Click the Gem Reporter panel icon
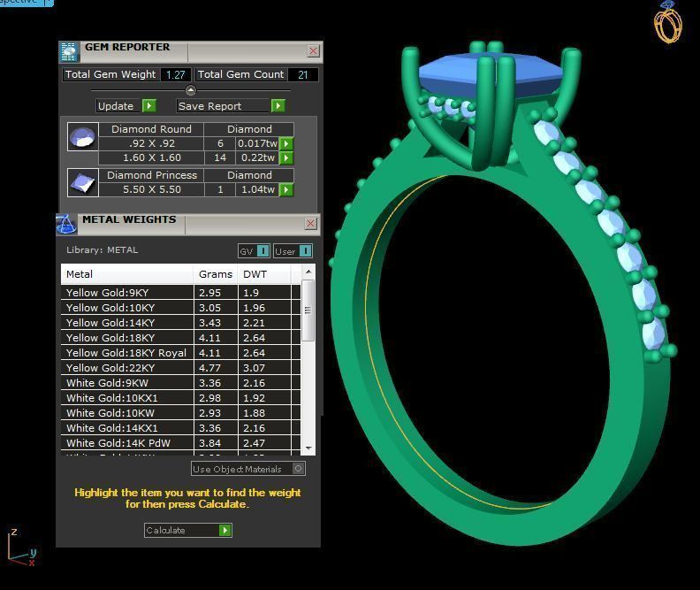This screenshot has height=590, width=700. point(69,52)
